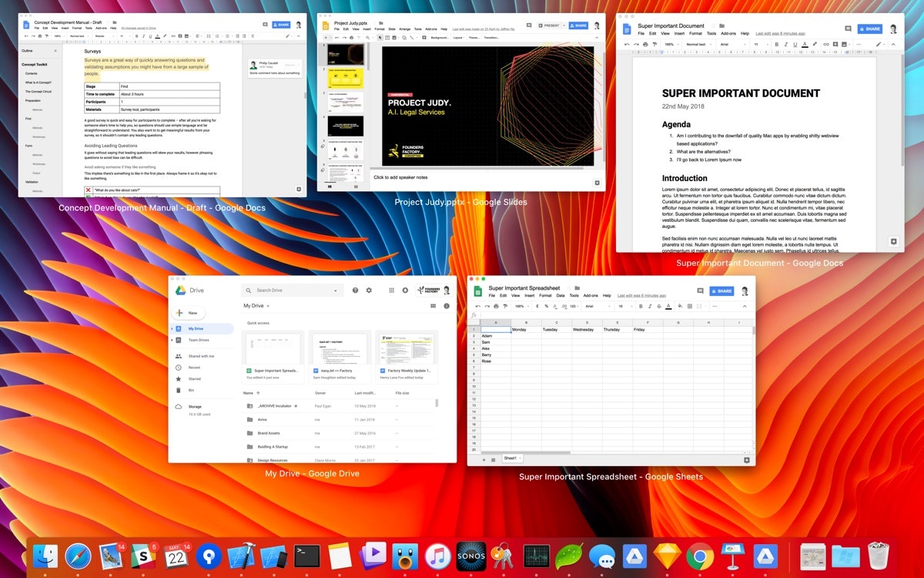Screen dimensions: 924x578
Task: Switch Drive to grid view
Action: [433, 306]
